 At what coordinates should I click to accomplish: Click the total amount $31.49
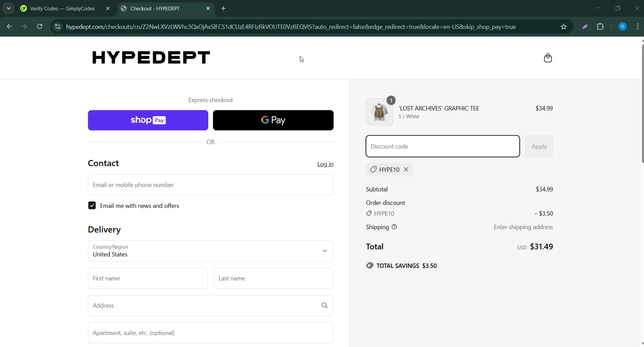click(541, 247)
